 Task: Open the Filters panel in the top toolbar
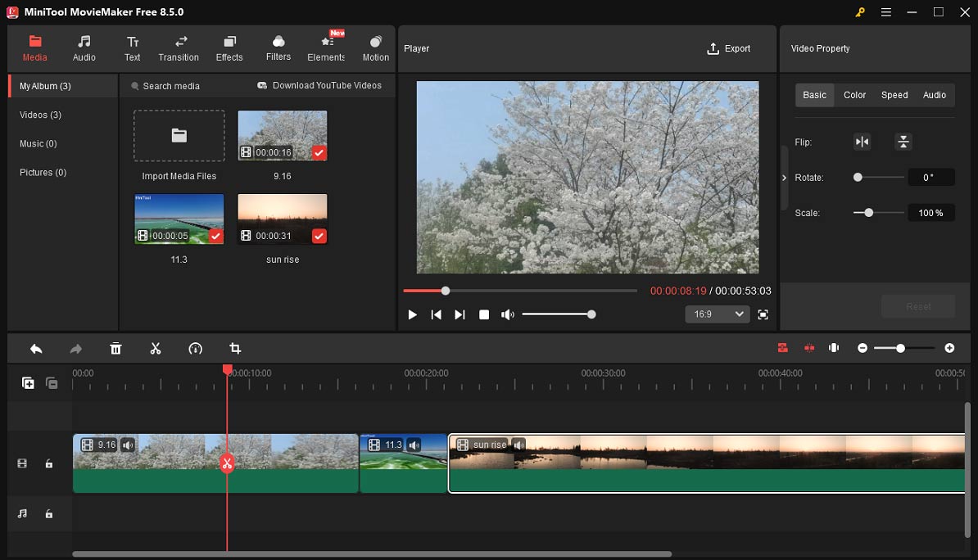pos(278,47)
